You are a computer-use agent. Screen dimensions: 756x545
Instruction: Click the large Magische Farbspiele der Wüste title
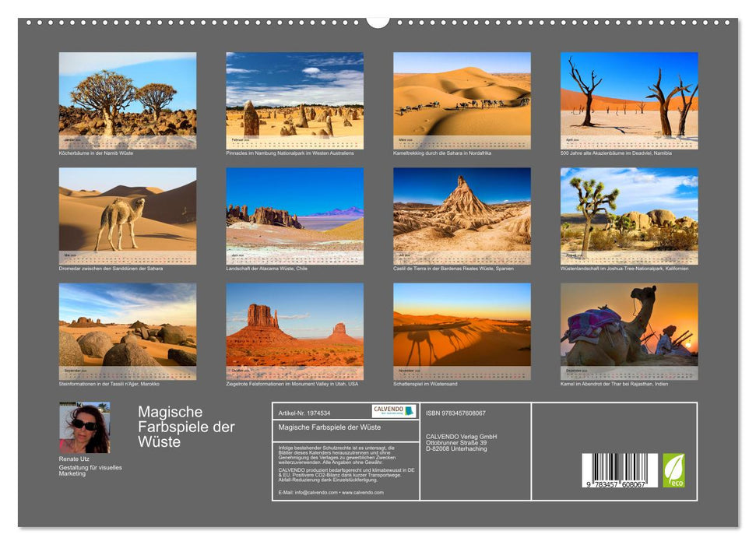(186, 427)
